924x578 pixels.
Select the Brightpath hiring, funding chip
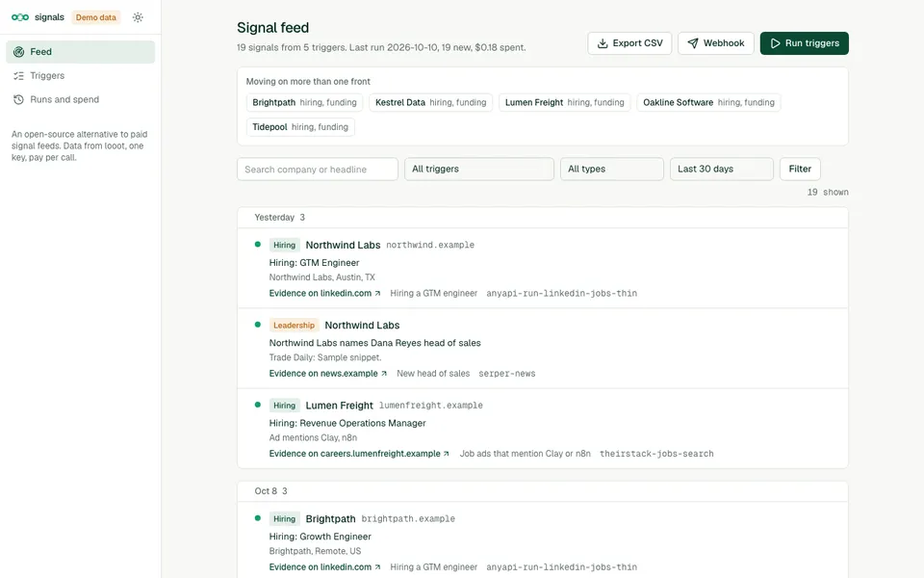point(304,102)
